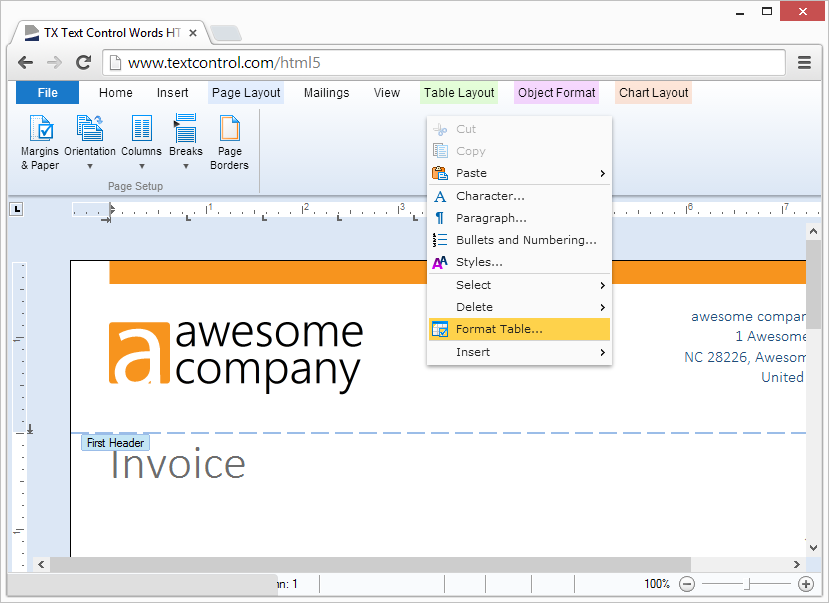Click the browser Back arrow

pos(25,63)
